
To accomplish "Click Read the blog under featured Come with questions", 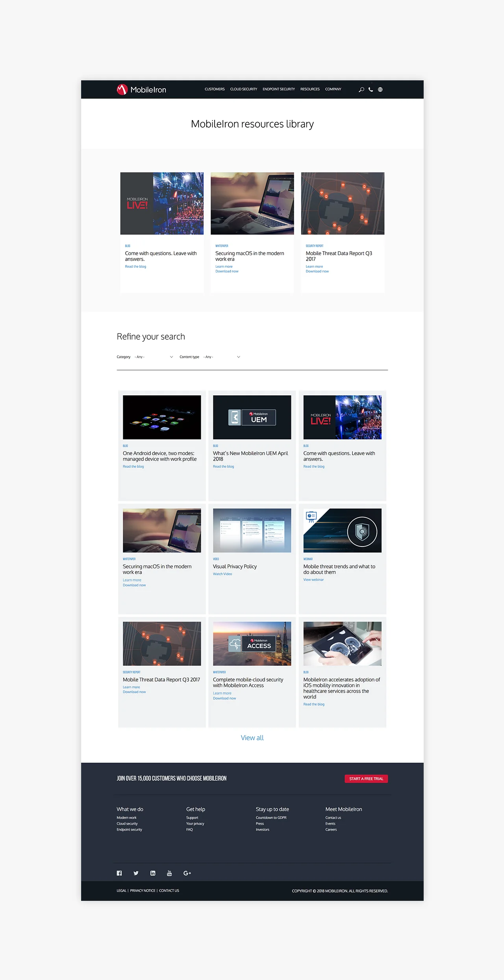I will click(135, 267).
